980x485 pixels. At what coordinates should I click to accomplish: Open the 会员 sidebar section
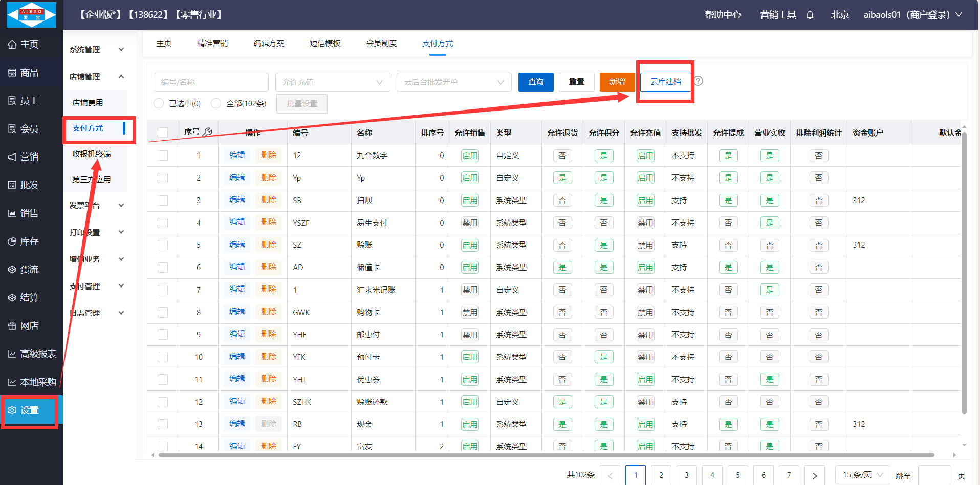pyautogui.click(x=30, y=129)
